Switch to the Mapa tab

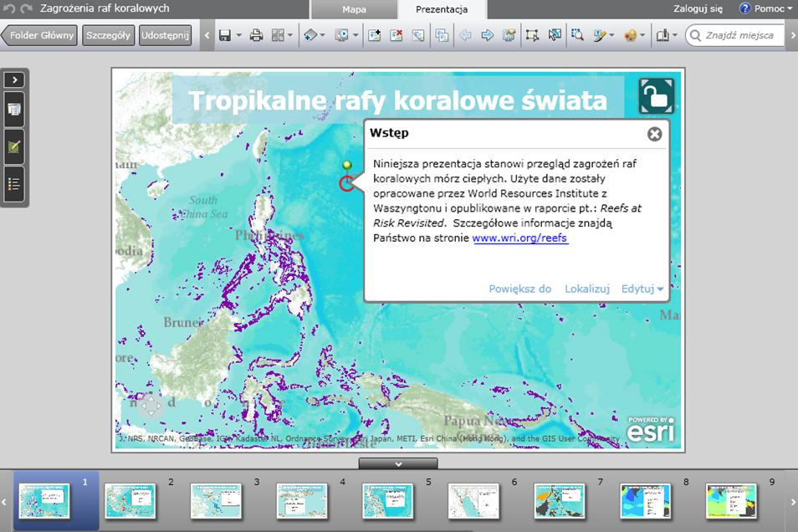coord(355,10)
